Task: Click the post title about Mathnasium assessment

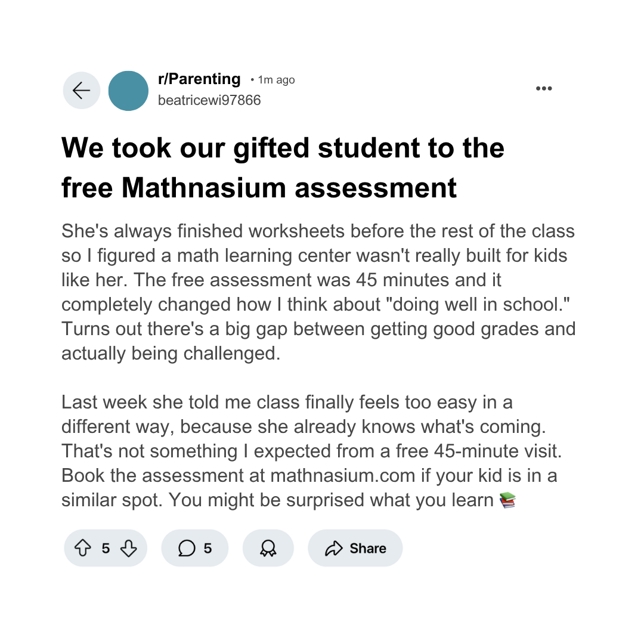Action: tap(283, 168)
